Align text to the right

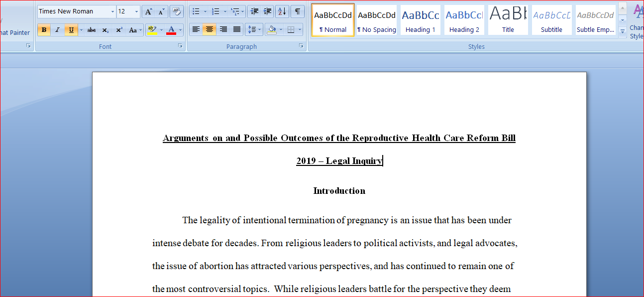coord(223,30)
